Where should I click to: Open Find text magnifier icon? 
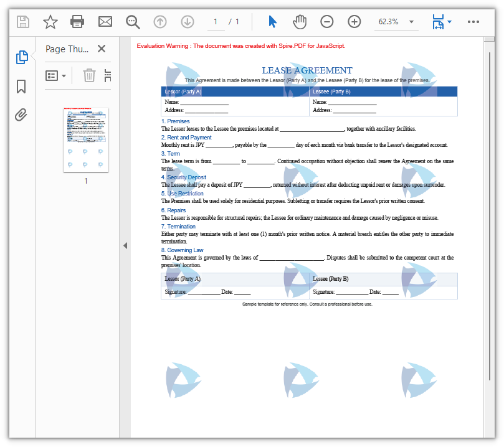click(x=133, y=22)
